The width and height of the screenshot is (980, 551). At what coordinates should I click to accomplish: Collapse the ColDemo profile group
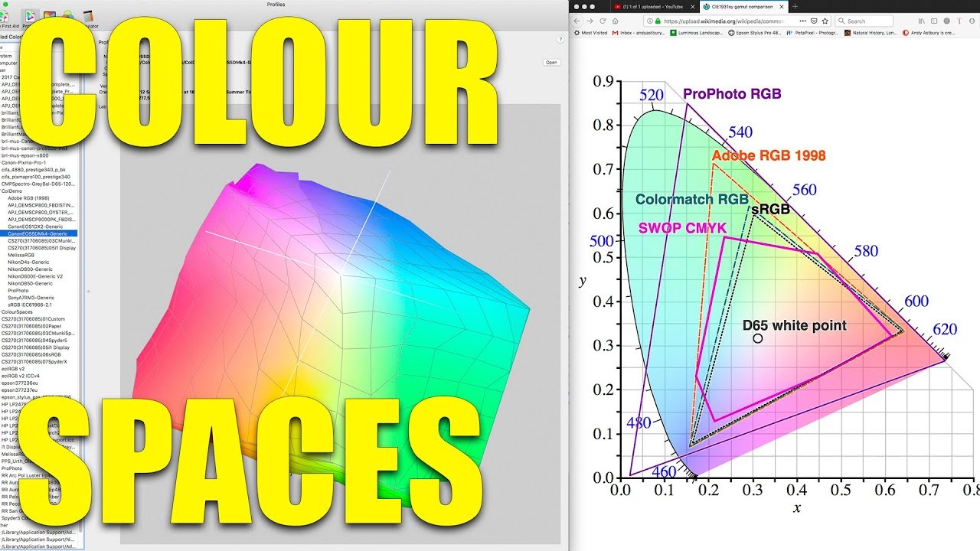pos(11,191)
